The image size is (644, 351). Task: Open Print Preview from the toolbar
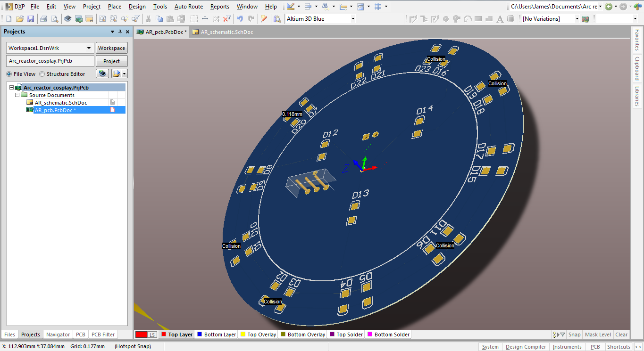55,19
